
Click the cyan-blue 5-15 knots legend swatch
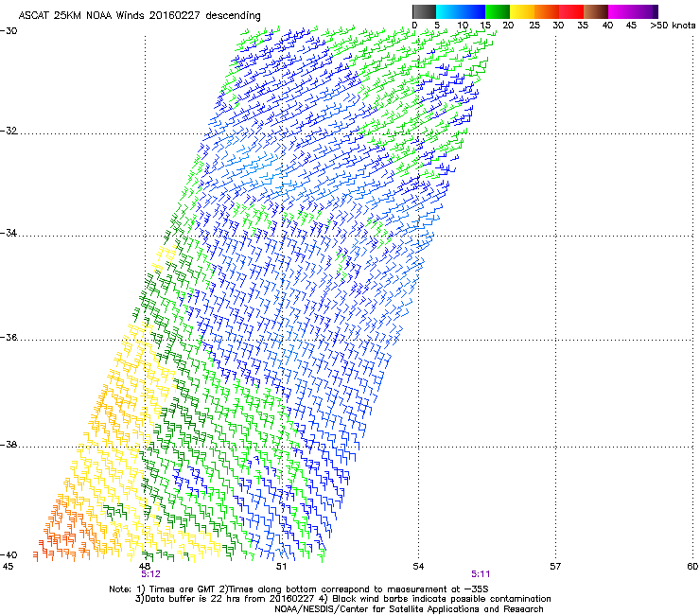[x=461, y=11]
